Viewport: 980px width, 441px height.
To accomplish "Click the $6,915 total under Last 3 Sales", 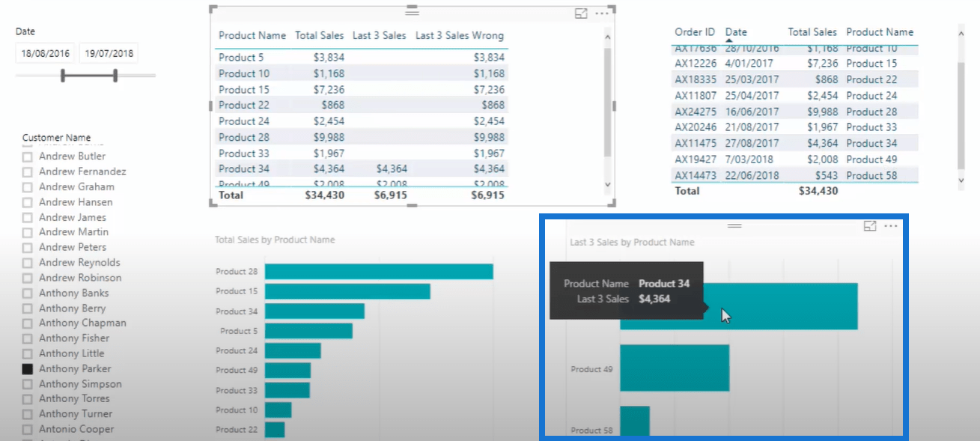I will point(390,195).
